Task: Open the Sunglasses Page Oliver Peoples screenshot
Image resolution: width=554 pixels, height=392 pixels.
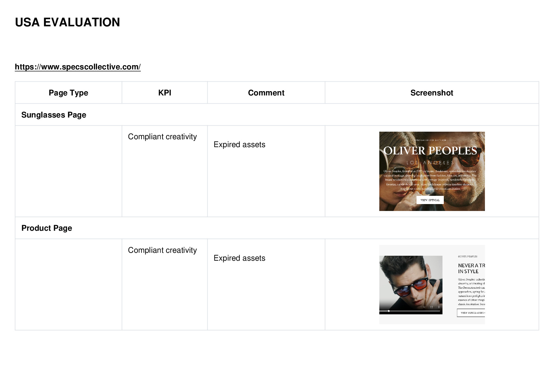Action: (x=432, y=171)
